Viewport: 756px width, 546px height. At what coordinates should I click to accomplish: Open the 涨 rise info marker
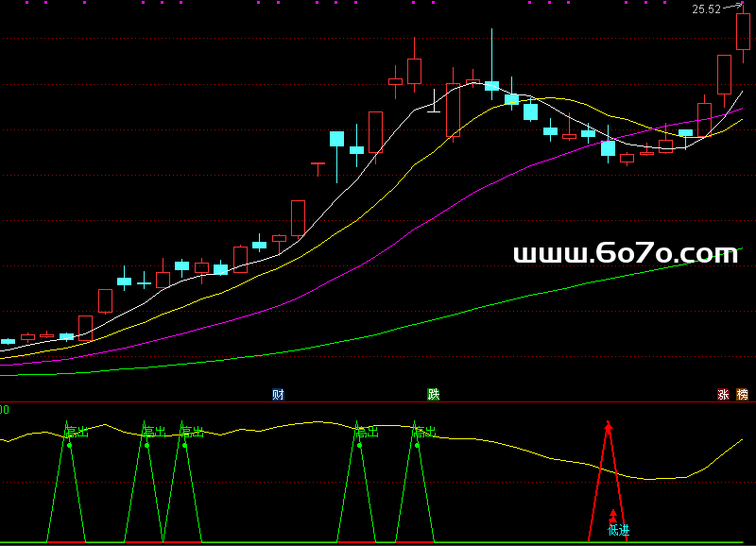[724, 395]
